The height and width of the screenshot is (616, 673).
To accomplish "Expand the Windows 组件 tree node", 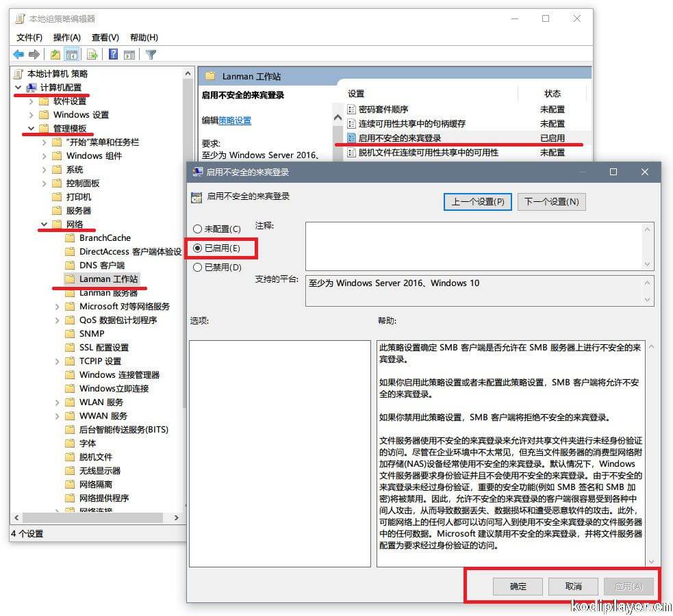I will click(45, 156).
